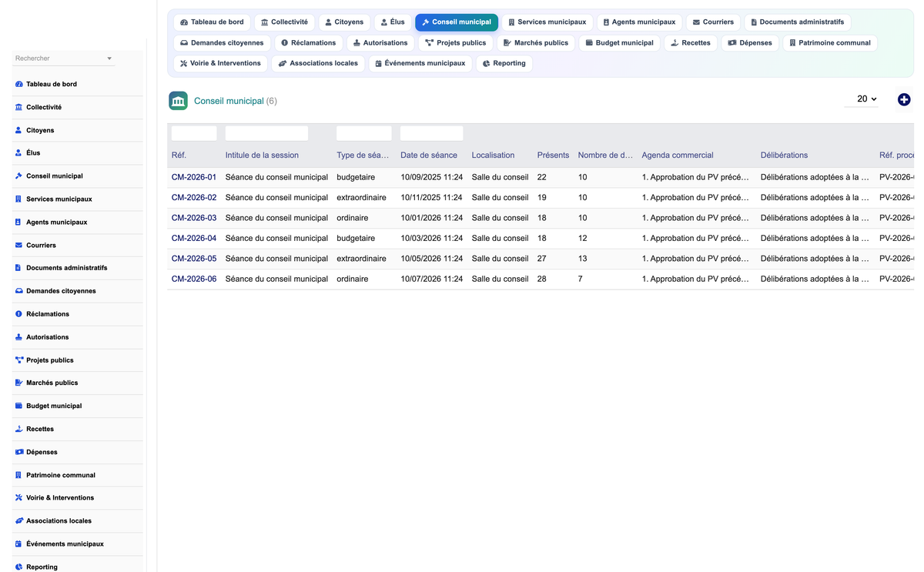Click the Conseil municipal sidebar gavel icon
This screenshot has width=924, height=572.
[18, 176]
